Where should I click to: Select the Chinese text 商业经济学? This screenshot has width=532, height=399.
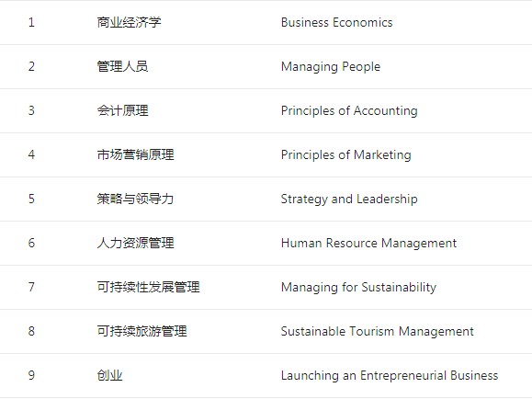[129, 22]
